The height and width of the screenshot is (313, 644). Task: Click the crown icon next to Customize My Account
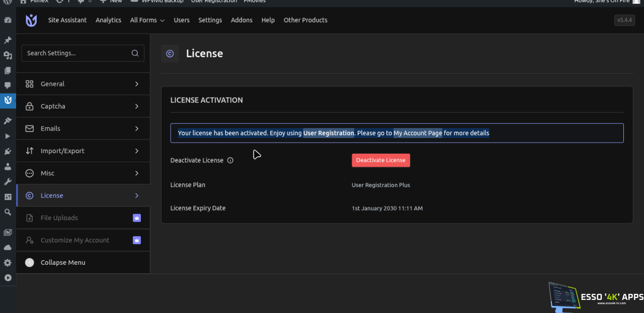[136, 240]
